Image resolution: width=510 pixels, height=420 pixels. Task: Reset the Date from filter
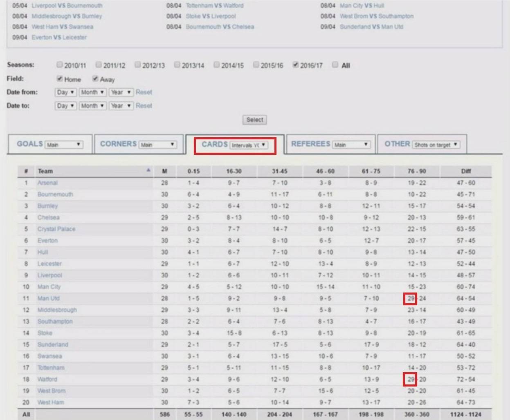(144, 92)
